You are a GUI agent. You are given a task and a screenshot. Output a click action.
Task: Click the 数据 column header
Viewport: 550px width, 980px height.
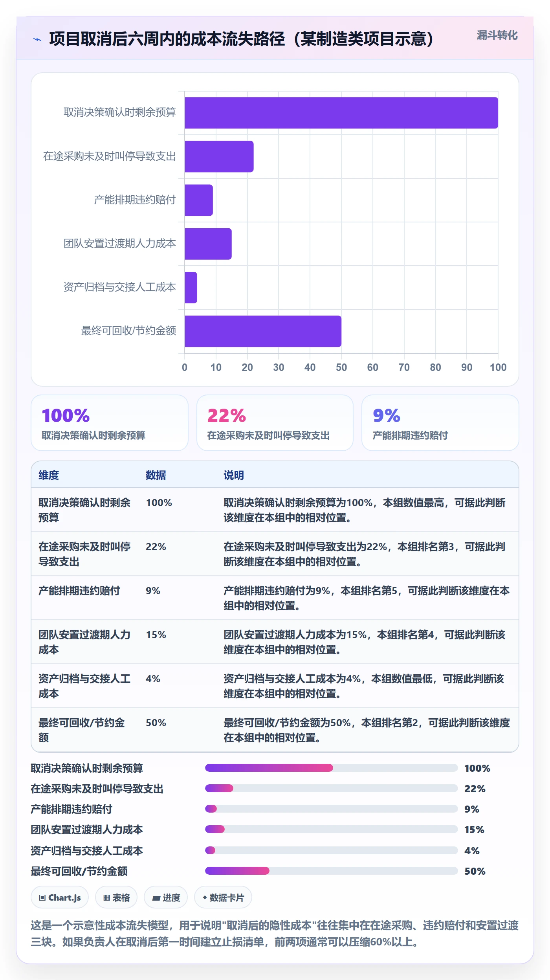156,475
